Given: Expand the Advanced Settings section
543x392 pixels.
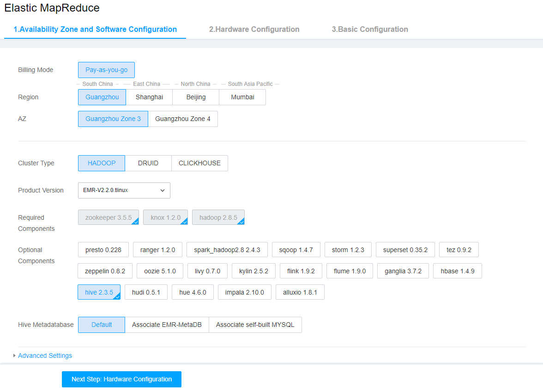Looking at the screenshot, I should 45,356.
